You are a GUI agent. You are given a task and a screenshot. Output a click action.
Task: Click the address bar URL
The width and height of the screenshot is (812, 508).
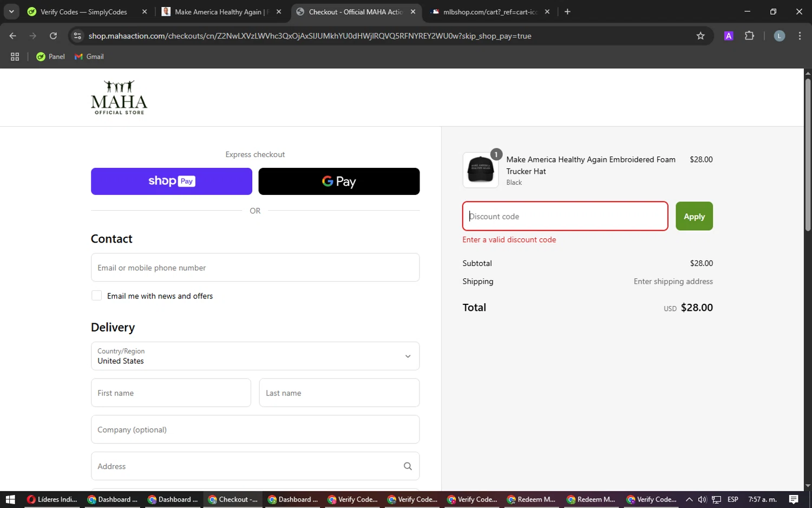pos(310,36)
